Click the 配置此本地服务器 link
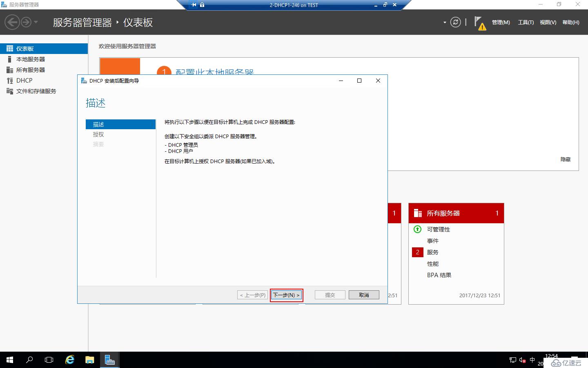The image size is (588, 368). point(215,72)
